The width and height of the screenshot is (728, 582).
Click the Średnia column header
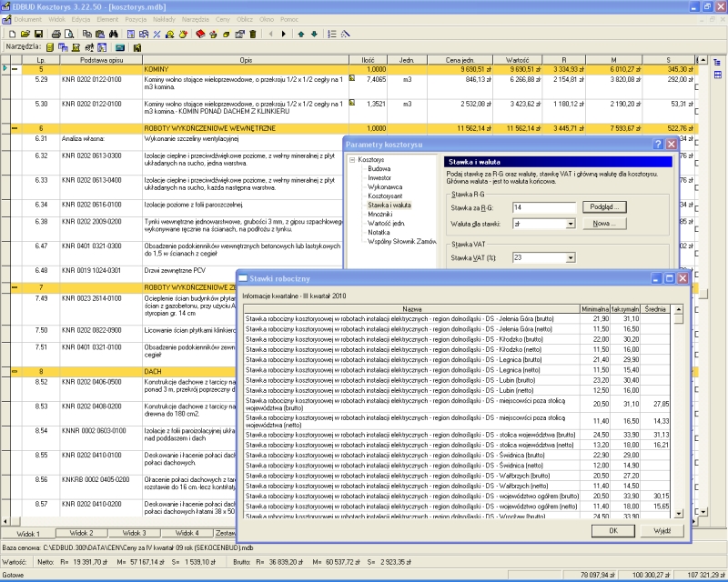(655, 309)
